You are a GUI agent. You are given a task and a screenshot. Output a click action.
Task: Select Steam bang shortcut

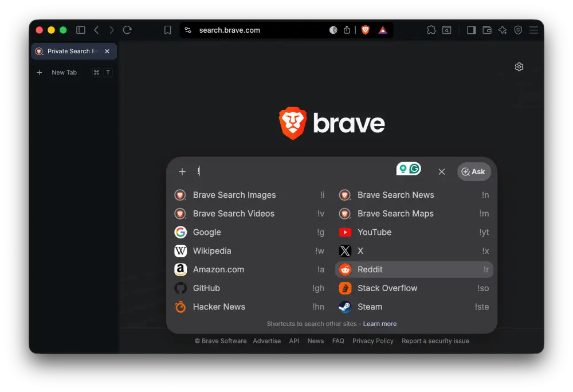[414, 307]
